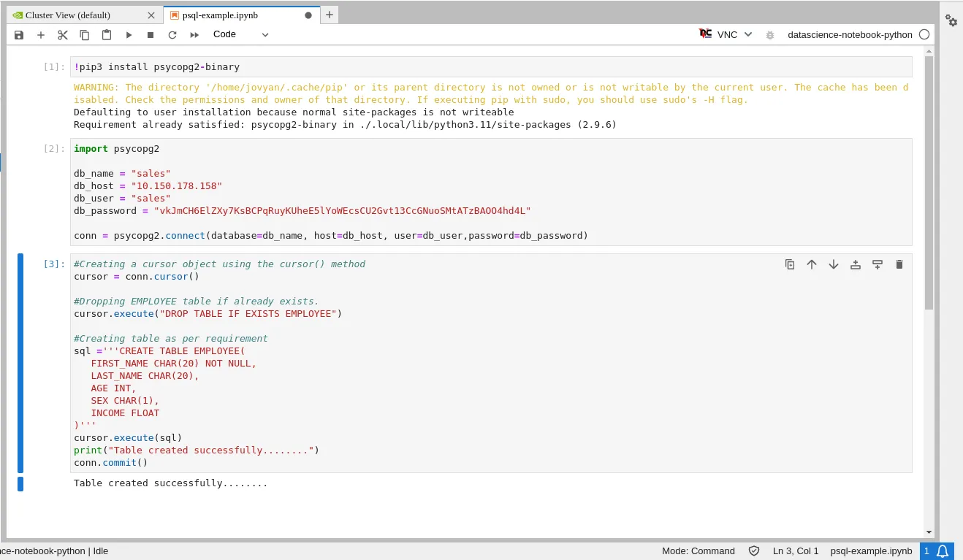The image size is (963, 560).
Task: Duplicate cell 3 using its copy icon
Action: coord(790,264)
